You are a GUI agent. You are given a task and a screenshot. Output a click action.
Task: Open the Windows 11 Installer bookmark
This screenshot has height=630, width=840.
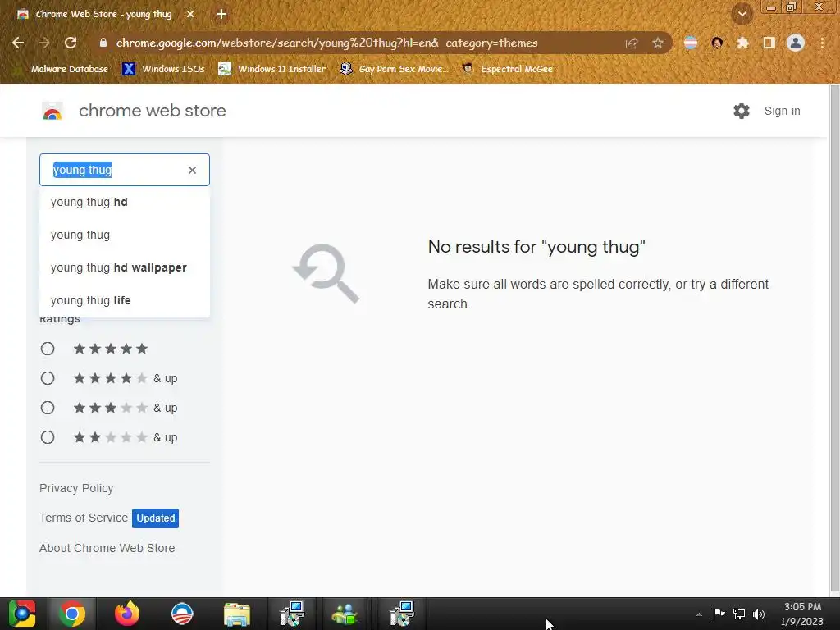point(272,69)
